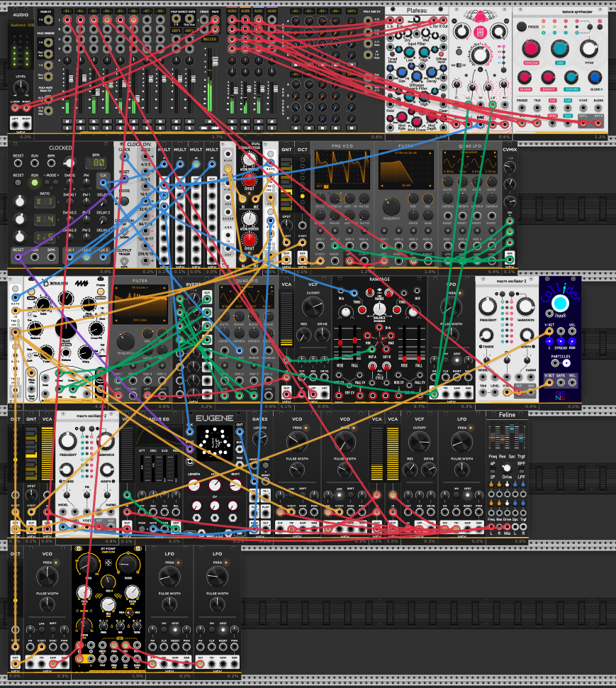
Task: Click the L In jack on Plateau
Action: 390,20
